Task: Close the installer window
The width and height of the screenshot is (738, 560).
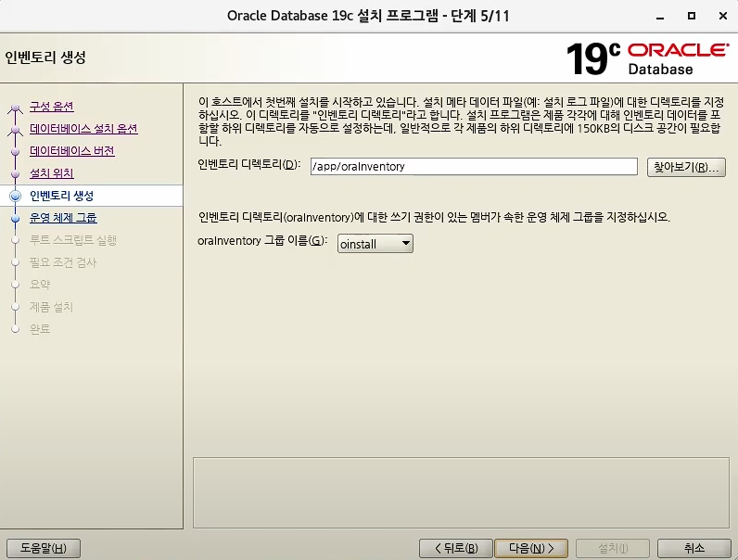Action: click(x=723, y=16)
